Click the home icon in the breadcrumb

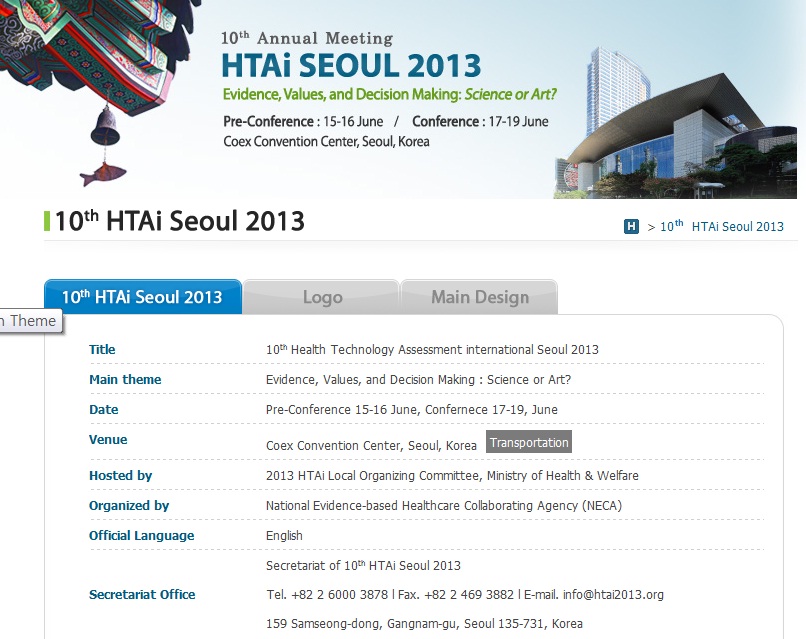(x=631, y=227)
